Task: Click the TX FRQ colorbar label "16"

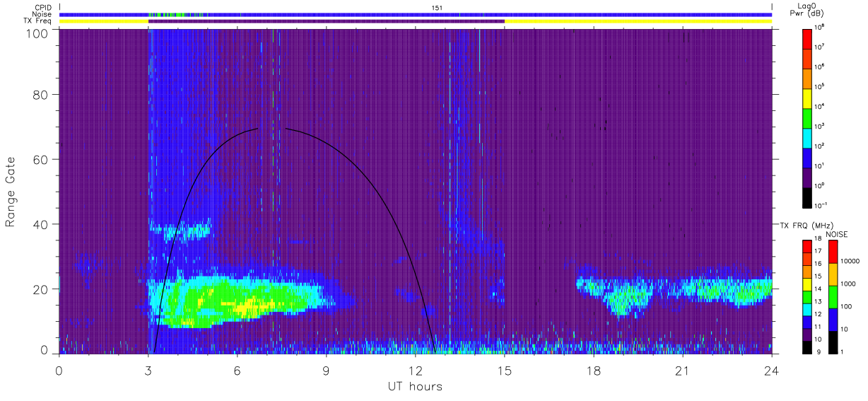Action: pos(819,263)
